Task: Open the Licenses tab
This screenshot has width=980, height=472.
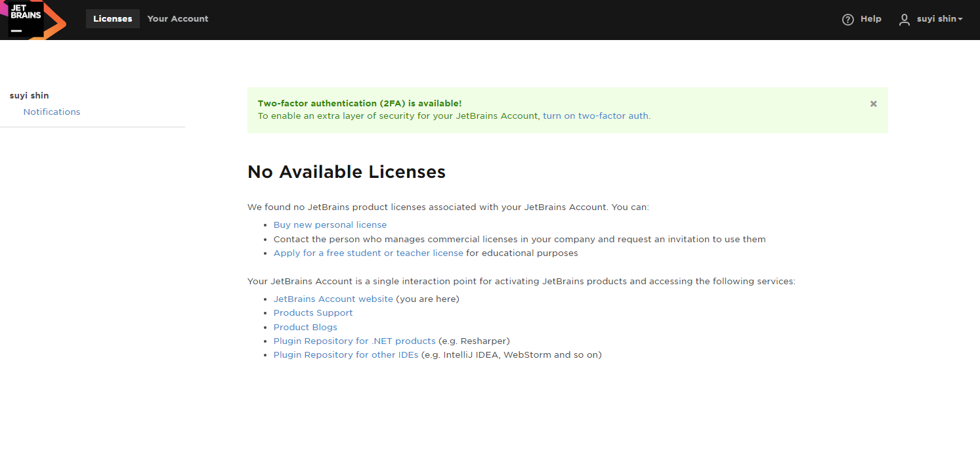Action: coord(113,19)
